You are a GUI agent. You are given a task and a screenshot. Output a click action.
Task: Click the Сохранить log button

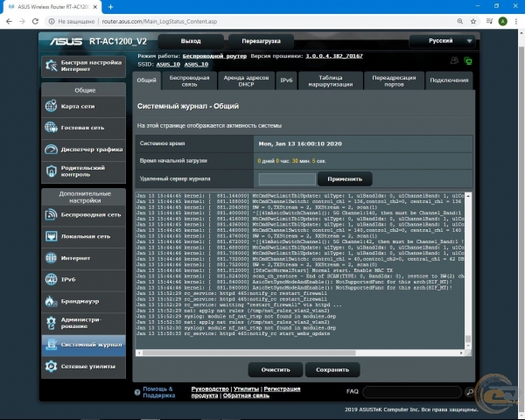click(332, 370)
